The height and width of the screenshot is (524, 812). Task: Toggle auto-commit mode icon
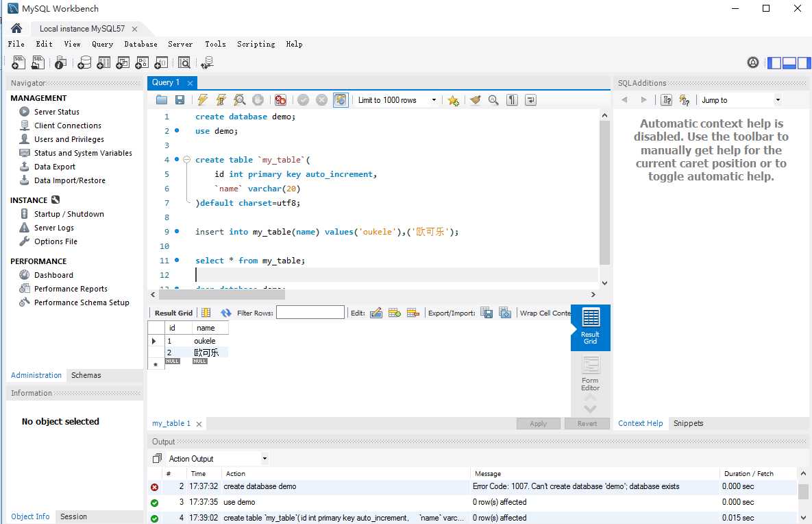pos(341,100)
